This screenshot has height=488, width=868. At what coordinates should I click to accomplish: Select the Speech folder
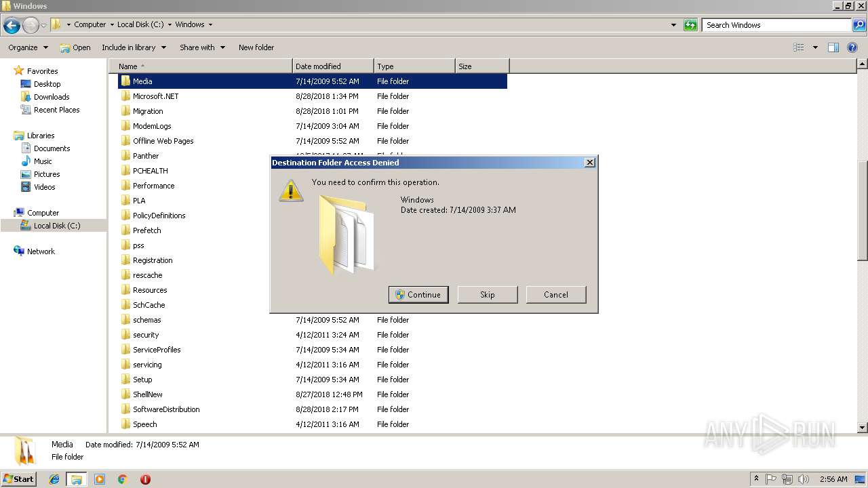click(144, 424)
